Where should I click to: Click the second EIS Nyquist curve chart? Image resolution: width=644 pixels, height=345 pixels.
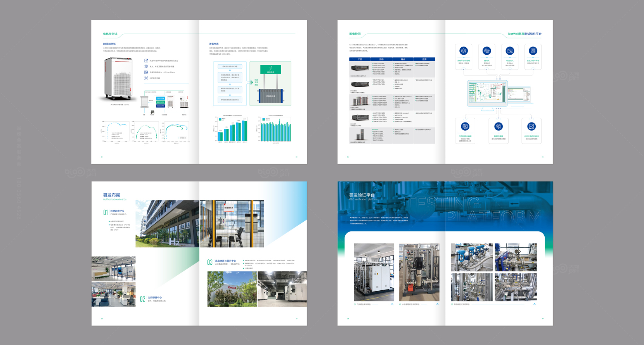(x=145, y=132)
